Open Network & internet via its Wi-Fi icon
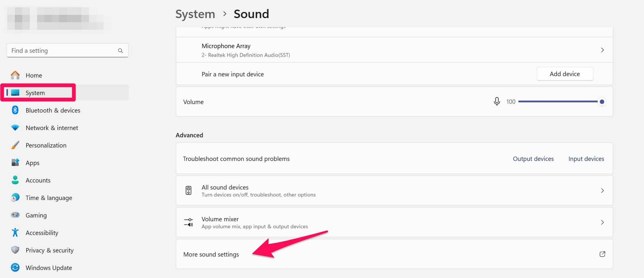Viewport: 644px width, 278px height. coord(15,128)
